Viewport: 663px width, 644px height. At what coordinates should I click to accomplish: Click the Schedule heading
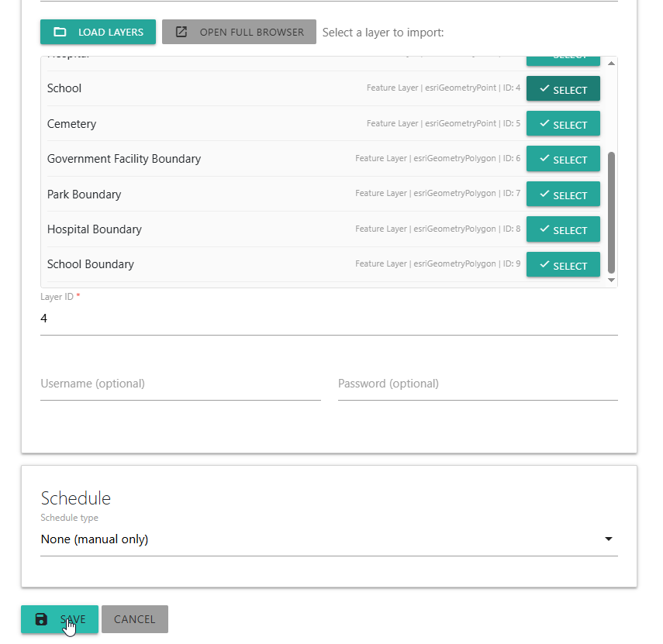coord(76,498)
